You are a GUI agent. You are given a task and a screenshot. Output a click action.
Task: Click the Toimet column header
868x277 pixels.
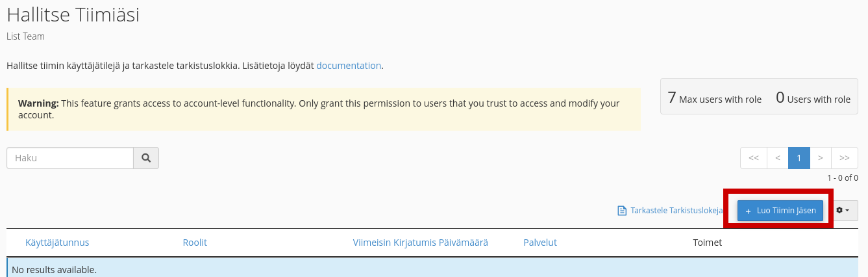pos(708,243)
